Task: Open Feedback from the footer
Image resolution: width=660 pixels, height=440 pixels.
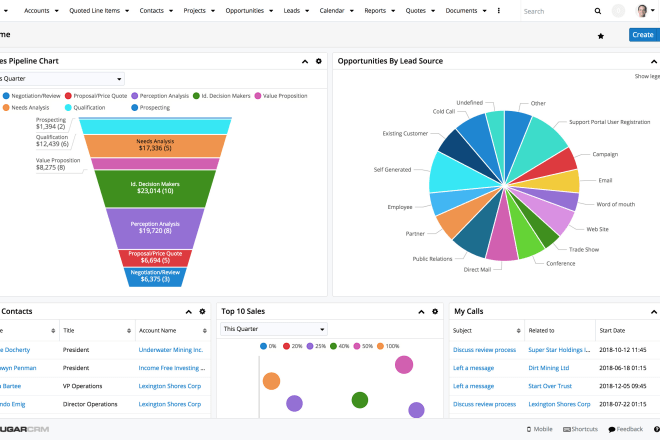Action: click(x=625, y=429)
